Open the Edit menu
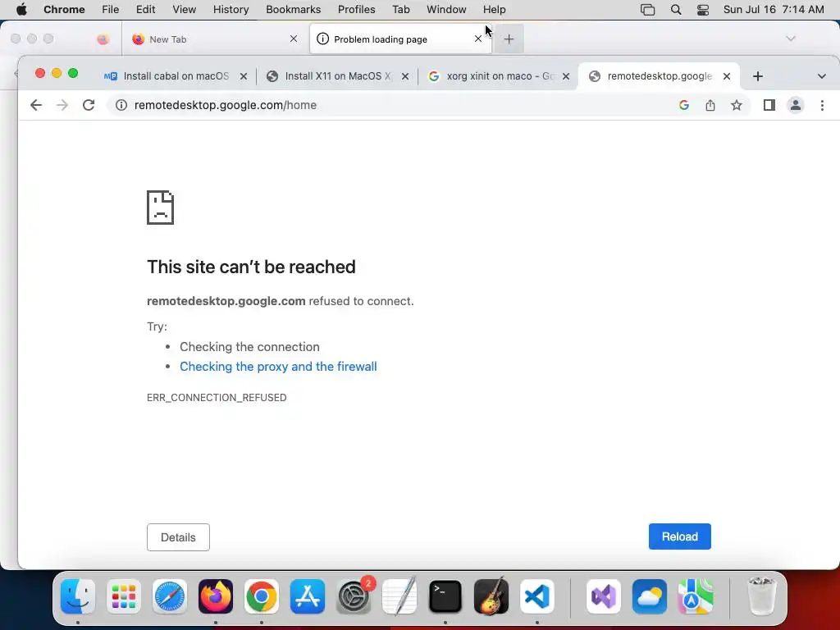This screenshot has width=840, height=630. coord(146,10)
